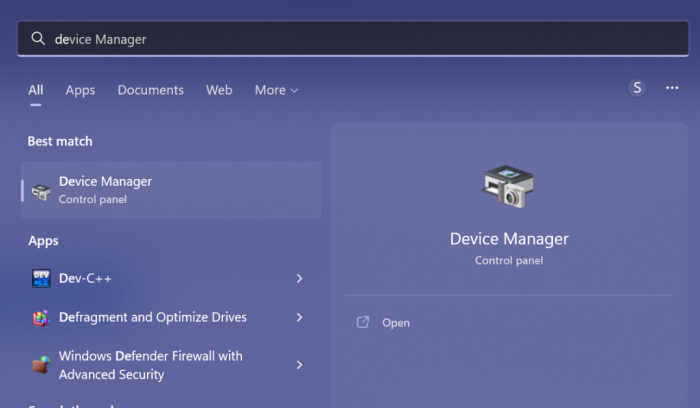
Task: Click the Best match heading
Action: point(60,142)
